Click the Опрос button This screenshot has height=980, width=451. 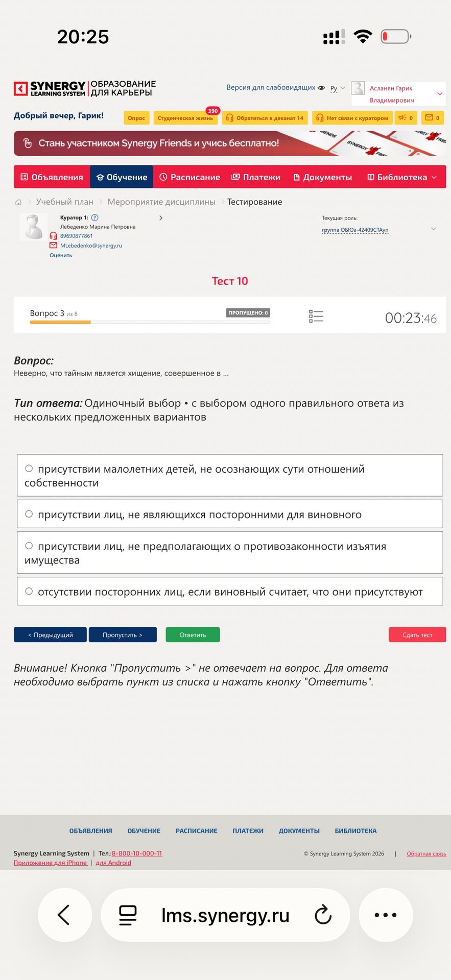tap(136, 118)
